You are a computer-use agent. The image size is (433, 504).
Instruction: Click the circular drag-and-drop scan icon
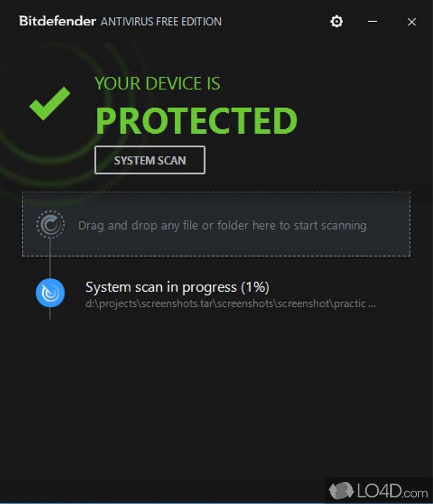[x=50, y=225]
